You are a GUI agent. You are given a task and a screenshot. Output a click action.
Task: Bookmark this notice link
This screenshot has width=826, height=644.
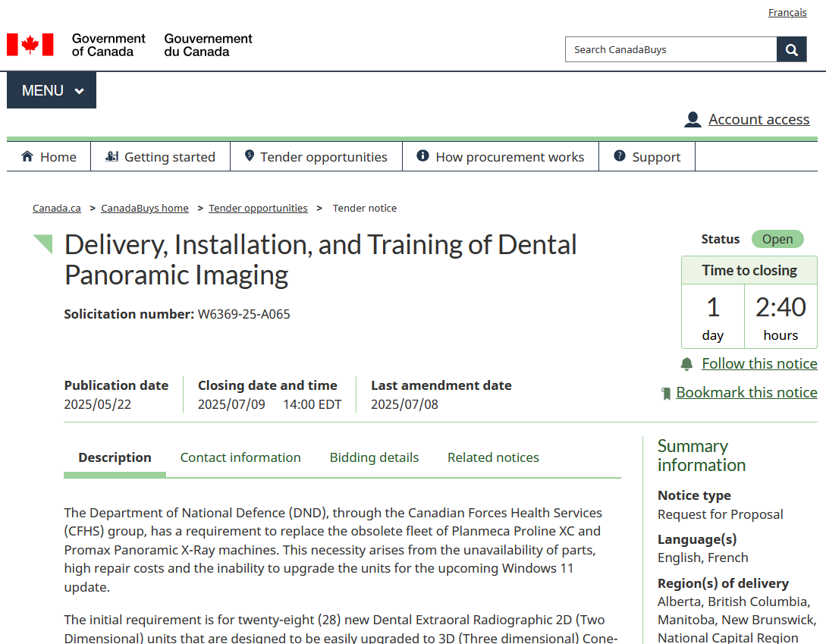(747, 393)
